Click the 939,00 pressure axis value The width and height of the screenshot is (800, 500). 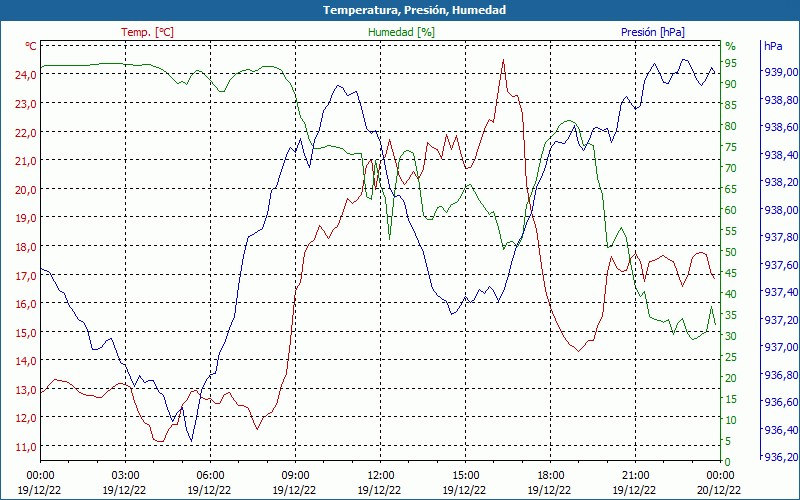point(781,72)
